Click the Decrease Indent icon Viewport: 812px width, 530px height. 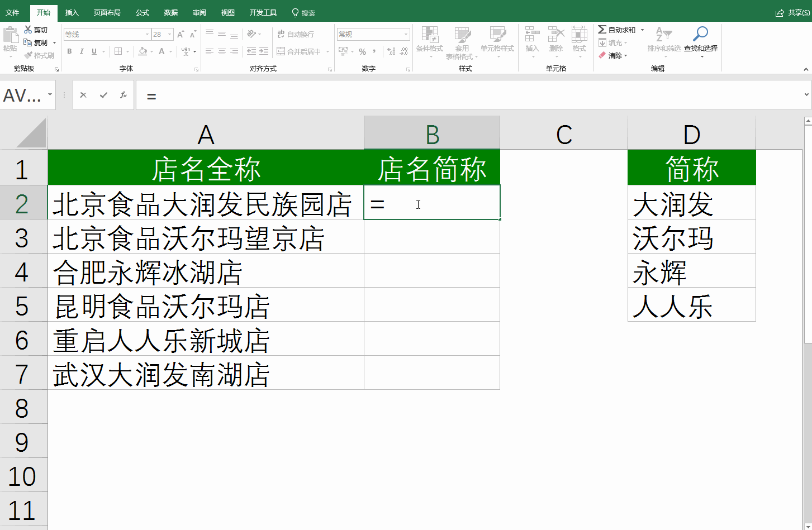point(251,51)
